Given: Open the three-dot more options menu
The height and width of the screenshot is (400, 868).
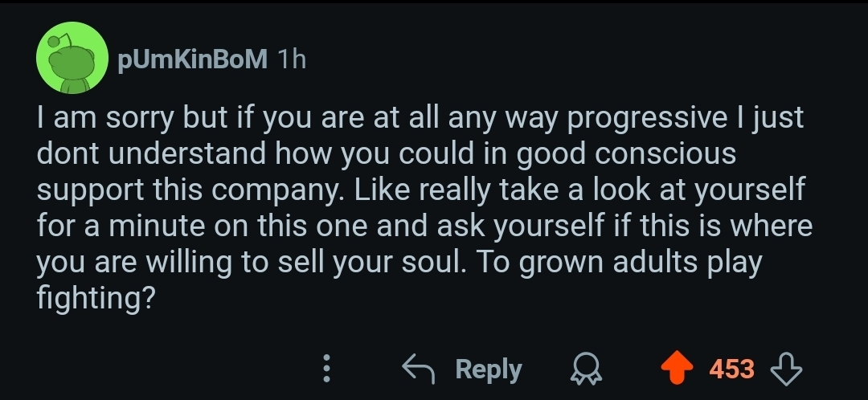Looking at the screenshot, I should pos(326,369).
